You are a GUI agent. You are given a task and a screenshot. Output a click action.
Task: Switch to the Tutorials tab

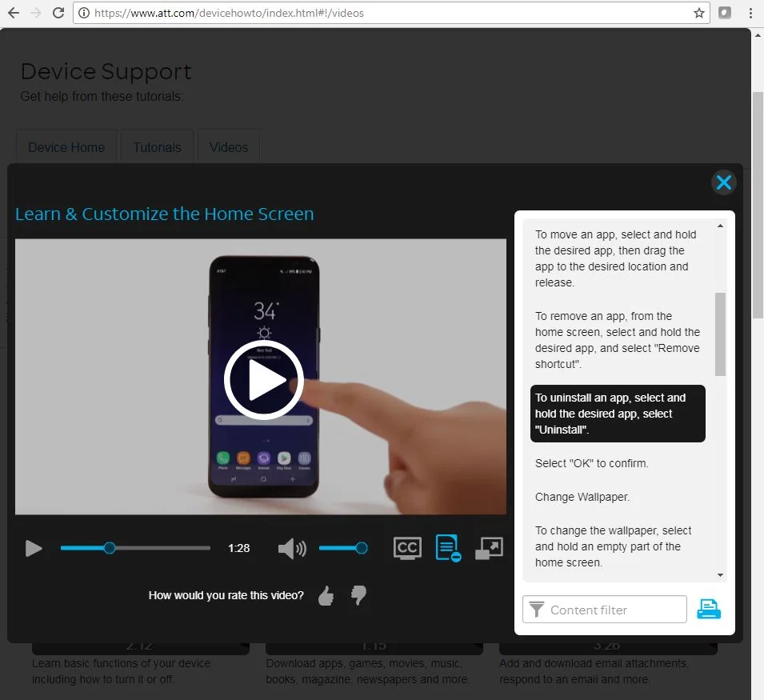click(x=157, y=147)
